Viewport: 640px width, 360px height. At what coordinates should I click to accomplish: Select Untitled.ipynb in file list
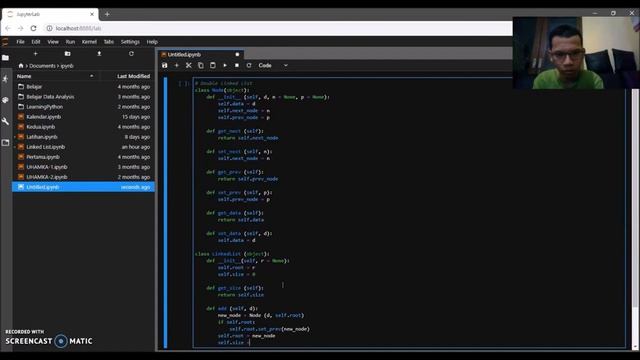(83, 187)
